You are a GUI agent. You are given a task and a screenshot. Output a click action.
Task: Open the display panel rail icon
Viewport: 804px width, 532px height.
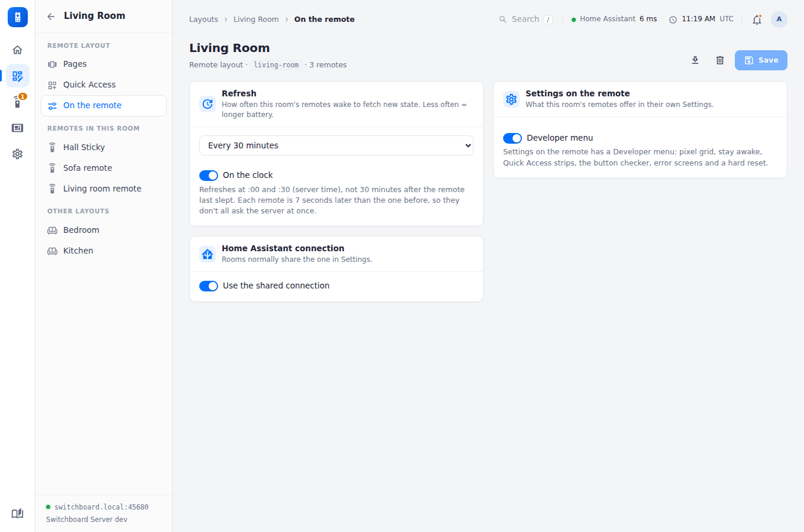(x=18, y=128)
